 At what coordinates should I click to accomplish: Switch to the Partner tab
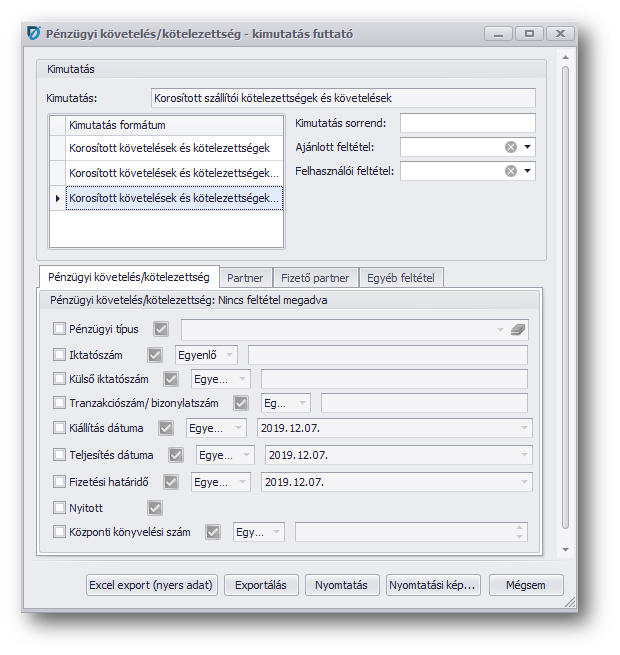pos(245,278)
